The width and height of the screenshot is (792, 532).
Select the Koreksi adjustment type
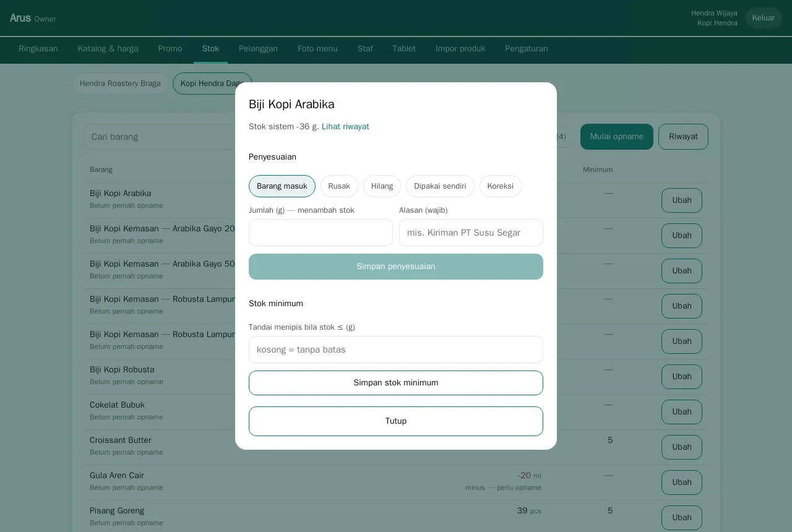point(501,186)
